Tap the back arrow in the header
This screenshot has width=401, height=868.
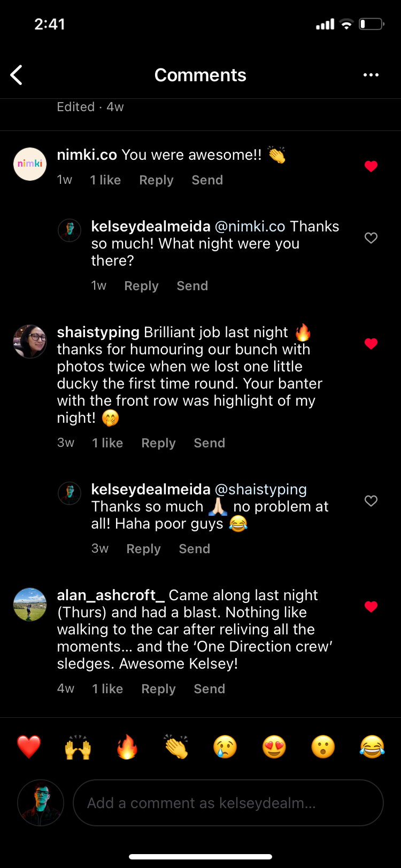tap(17, 75)
